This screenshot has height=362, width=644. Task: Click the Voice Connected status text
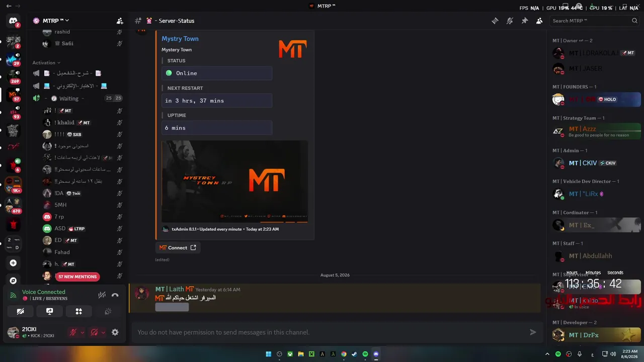pos(44,292)
